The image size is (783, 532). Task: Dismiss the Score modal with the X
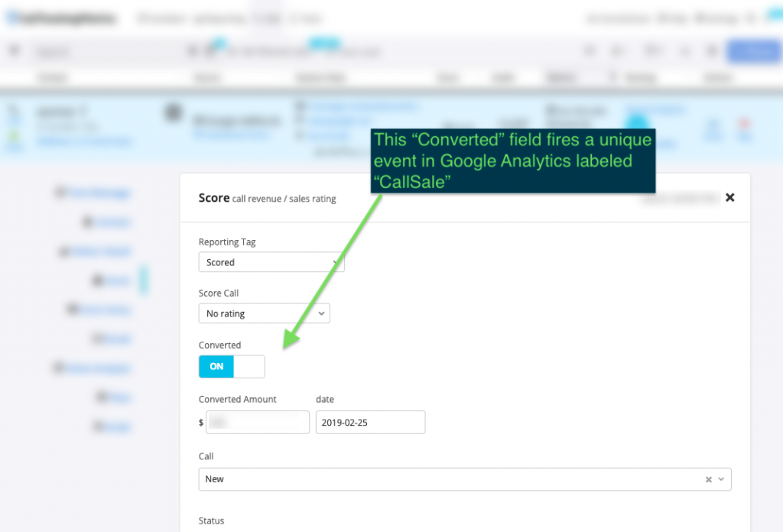click(x=729, y=197)
